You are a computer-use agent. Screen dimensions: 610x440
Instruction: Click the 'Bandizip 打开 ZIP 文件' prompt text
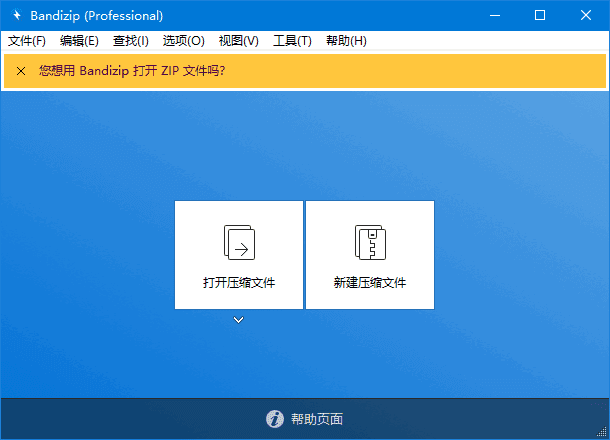(x=132, y=71)
